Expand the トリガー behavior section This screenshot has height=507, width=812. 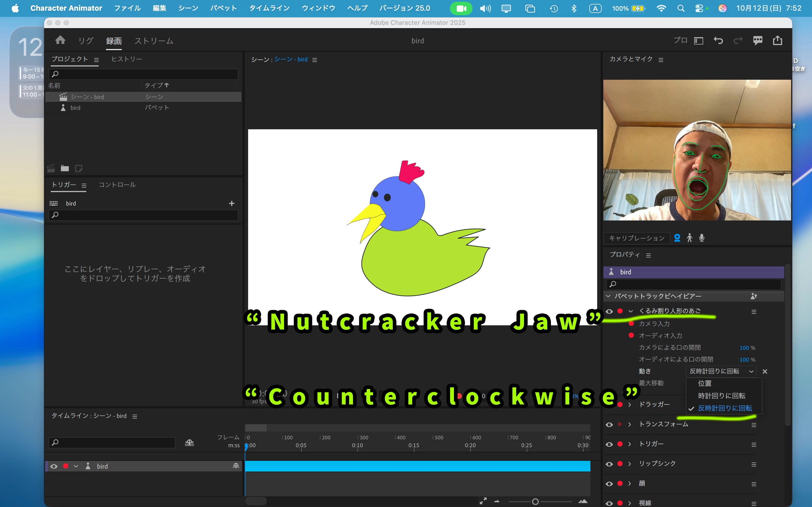pos(630,444)
